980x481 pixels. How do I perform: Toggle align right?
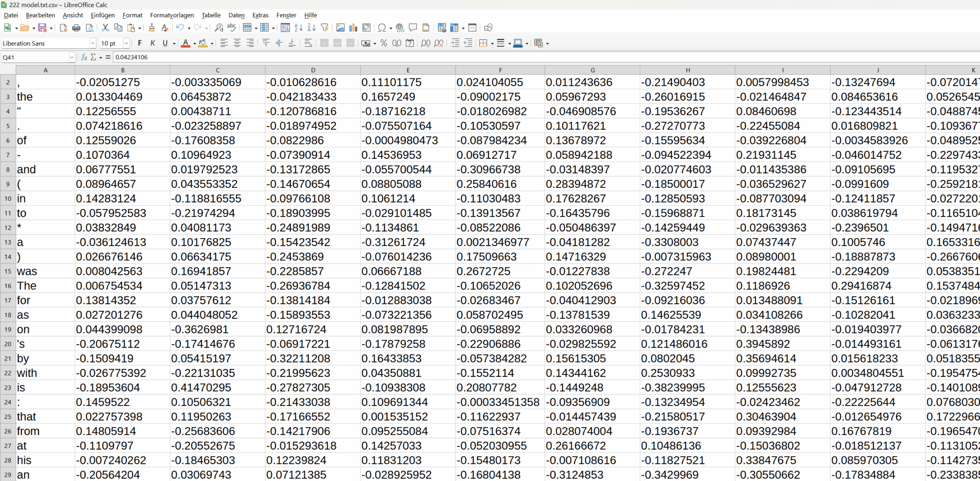tap(250, 43)
